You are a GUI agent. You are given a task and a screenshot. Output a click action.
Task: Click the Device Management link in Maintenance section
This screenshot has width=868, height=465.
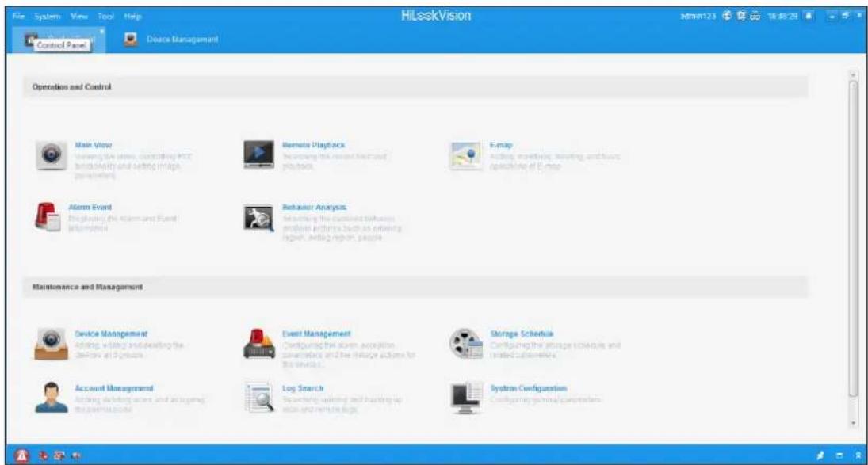click(x=111, y=334)
